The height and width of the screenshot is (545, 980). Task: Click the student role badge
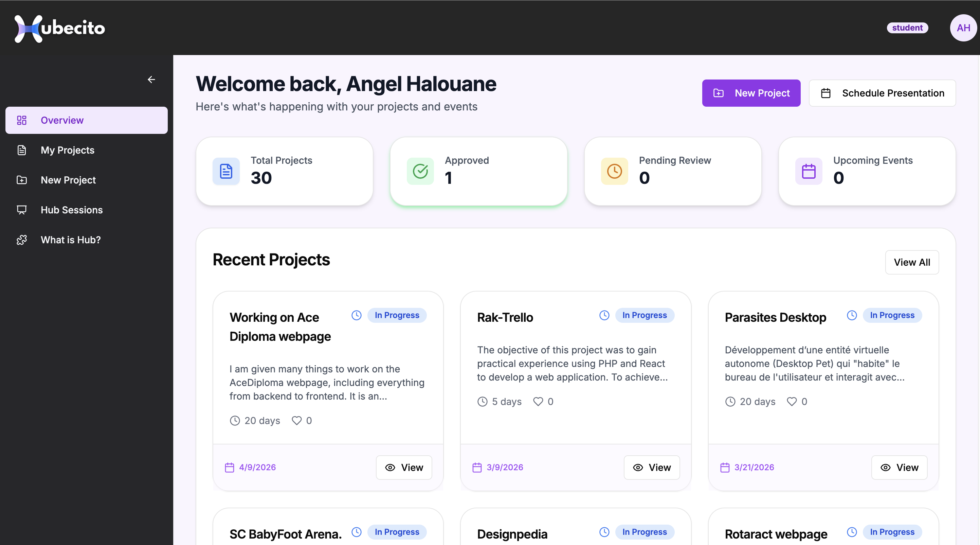tap(907, 28)
